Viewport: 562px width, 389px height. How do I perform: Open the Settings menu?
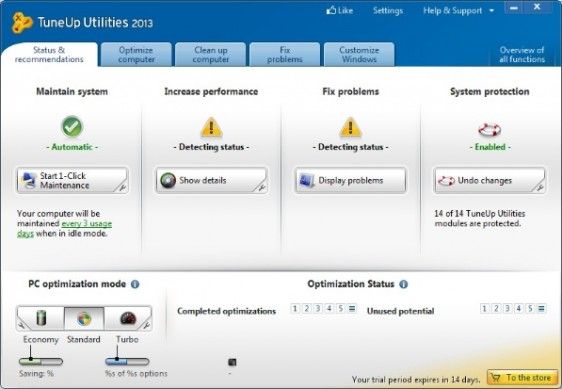click(388, 11)
